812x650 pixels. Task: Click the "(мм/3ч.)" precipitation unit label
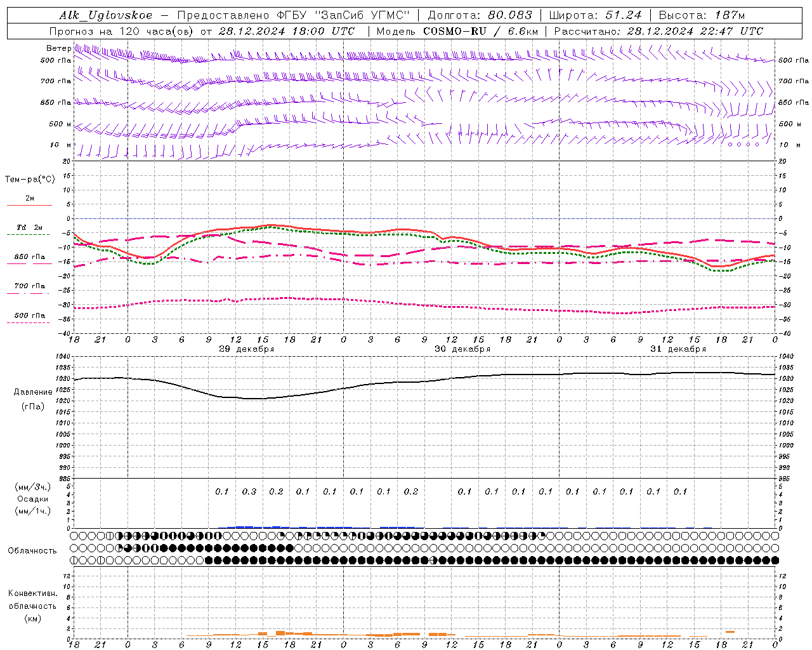33,487
